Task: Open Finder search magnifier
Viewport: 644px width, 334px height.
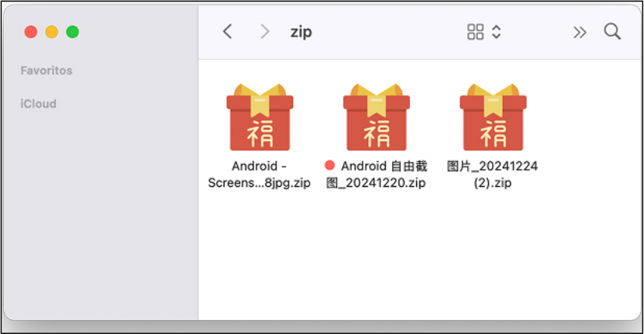Action: 612,32
